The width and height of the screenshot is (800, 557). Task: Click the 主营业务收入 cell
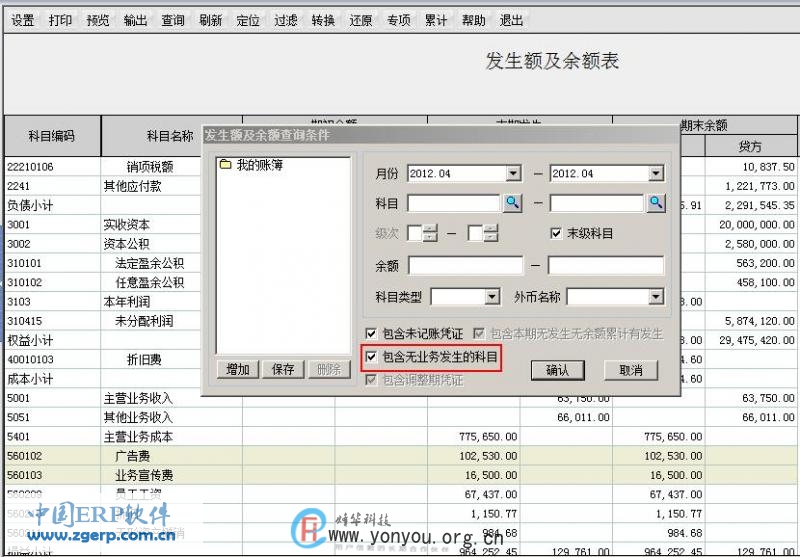(x=138, y=398)
